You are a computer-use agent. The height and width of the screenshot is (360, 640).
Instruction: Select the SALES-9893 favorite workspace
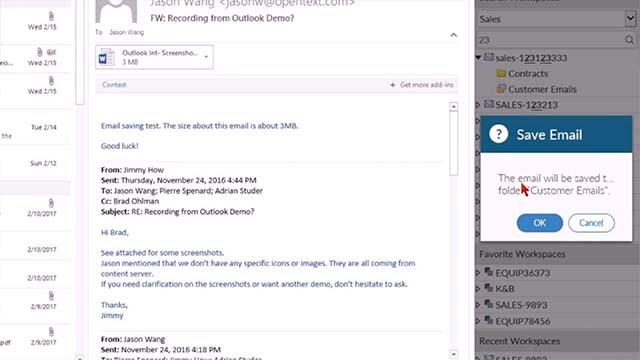(521, 305)
